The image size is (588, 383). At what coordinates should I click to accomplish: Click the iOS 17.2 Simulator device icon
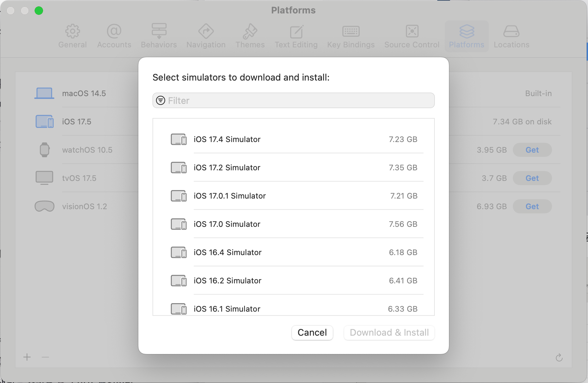(x=179, y=167)
